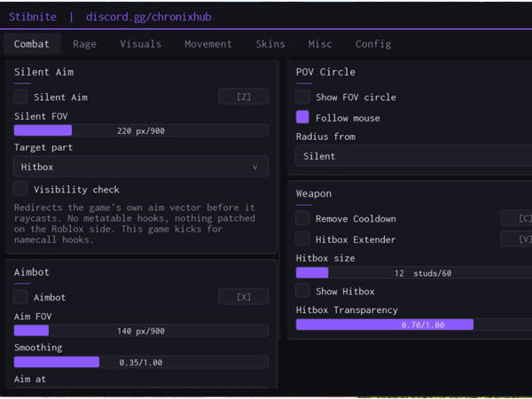Viewport: 532px width, 399px height.
Task: Click the chevron arrow of Target part dropdown
Action: 254,168
